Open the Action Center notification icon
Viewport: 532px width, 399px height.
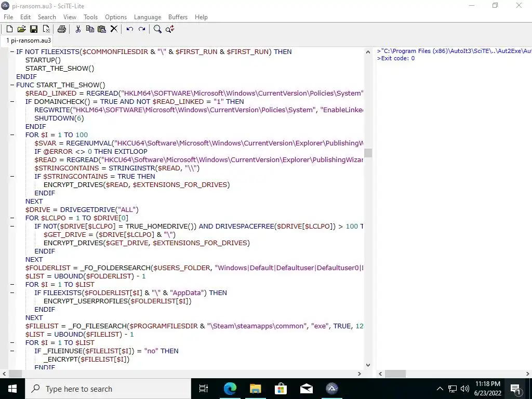coord(516,389)
